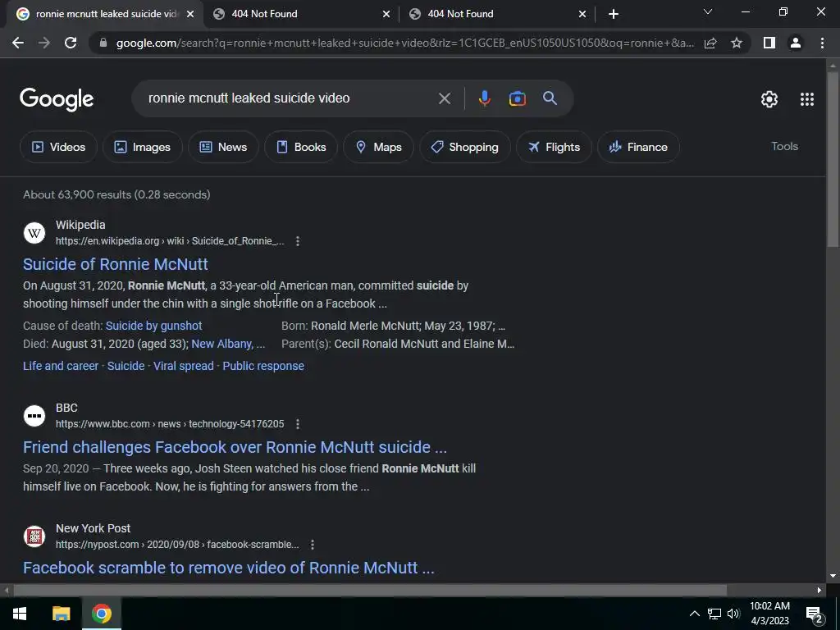
Task: Open the 'Suicide of Ronnie McNutt' Wikipedia result
Action: click(x=115, y=264)
